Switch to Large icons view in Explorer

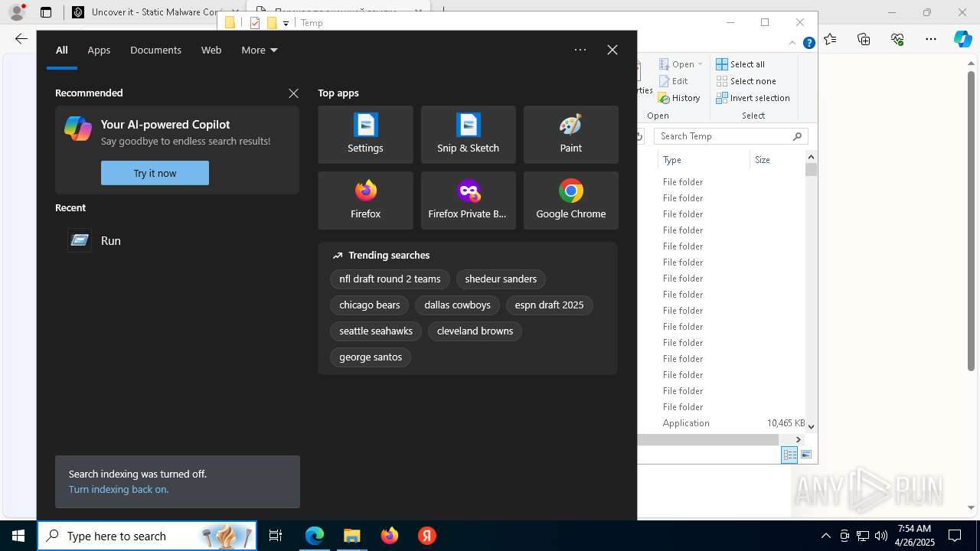pyautogui.click(x=806, y=455)
